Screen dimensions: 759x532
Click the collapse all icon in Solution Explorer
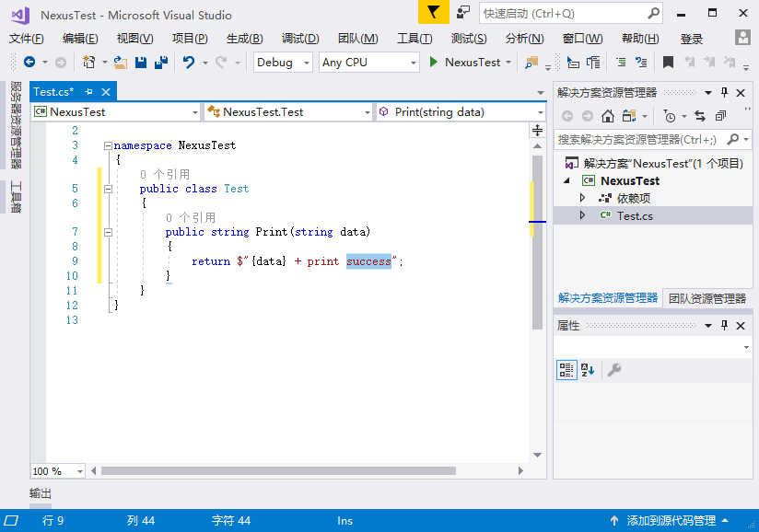[x=720, y=116]
